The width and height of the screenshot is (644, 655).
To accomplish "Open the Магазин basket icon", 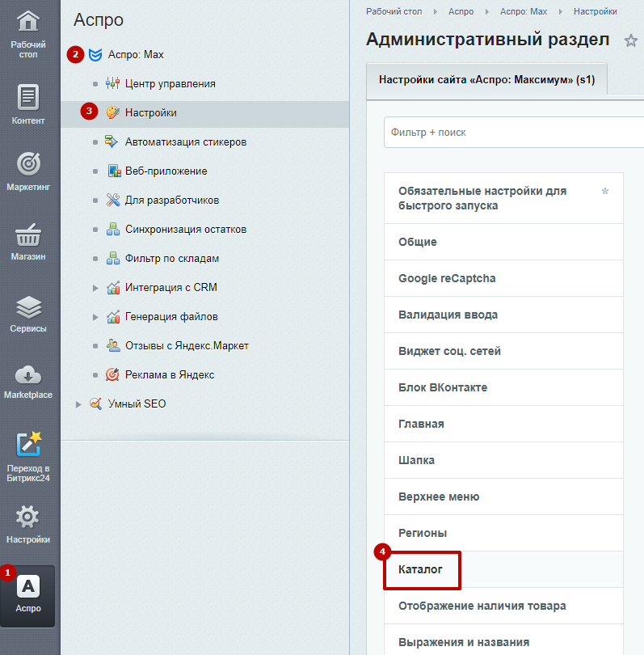I will tap(28, 235).
